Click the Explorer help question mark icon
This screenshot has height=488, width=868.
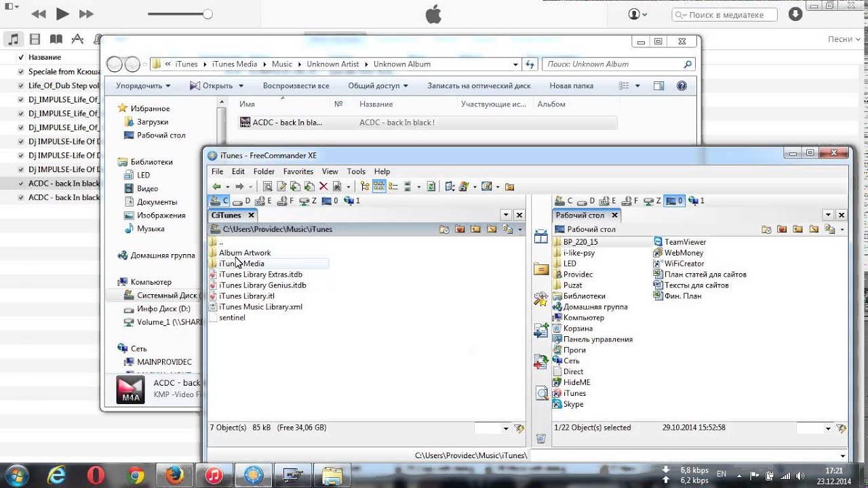tap(682, 86)
